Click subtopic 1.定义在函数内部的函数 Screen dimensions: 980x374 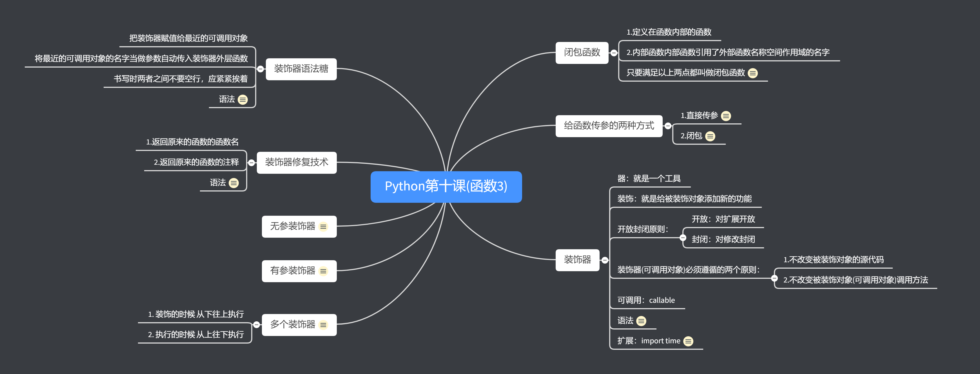tap(669, 32)
